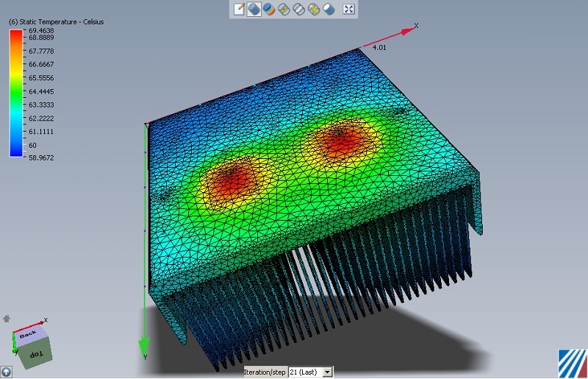Select the transparent cut-plane results icon
588x379 pixels.
tap(284, 9)
